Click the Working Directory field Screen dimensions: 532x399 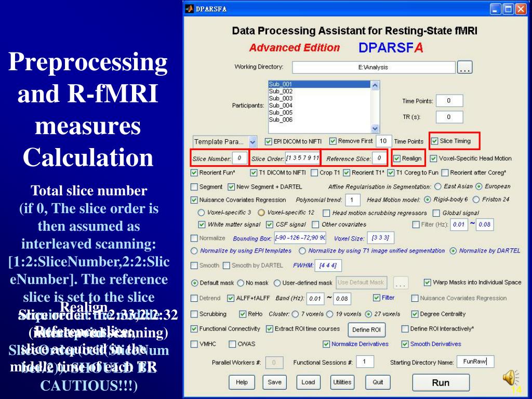click(373, 67)
